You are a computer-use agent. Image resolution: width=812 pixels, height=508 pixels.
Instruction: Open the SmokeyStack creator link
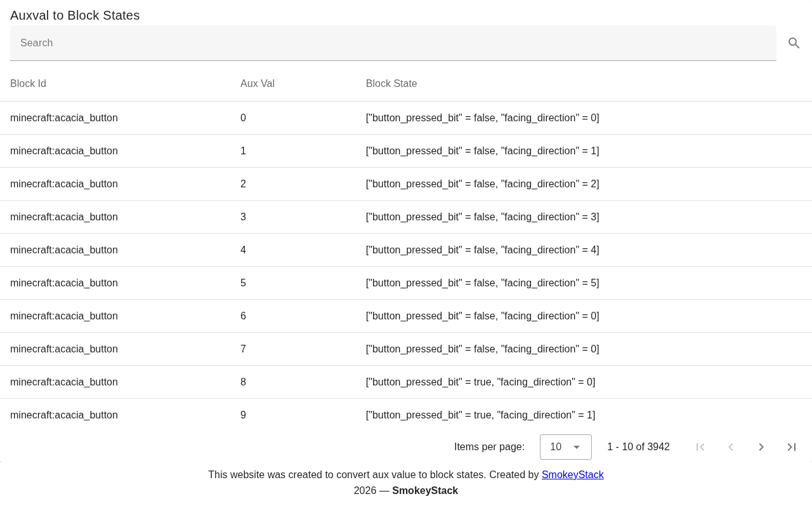coord(572,475)
